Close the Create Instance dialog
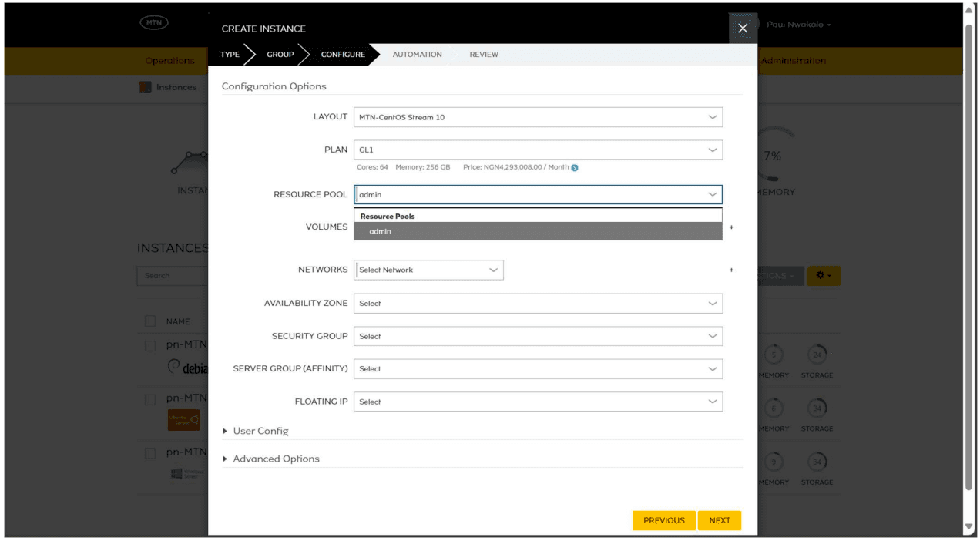 [743, 29]
